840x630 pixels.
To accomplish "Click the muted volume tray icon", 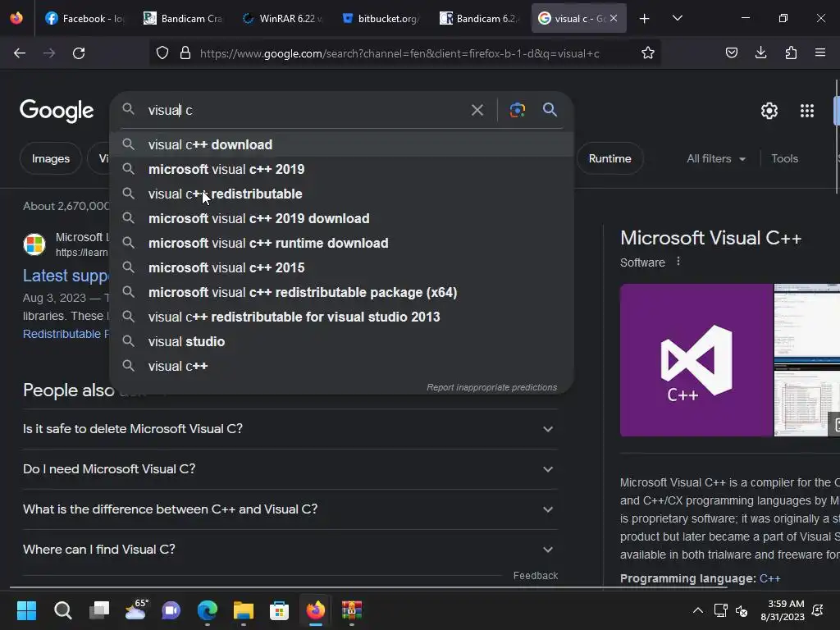I will click(x=742, y=610).
